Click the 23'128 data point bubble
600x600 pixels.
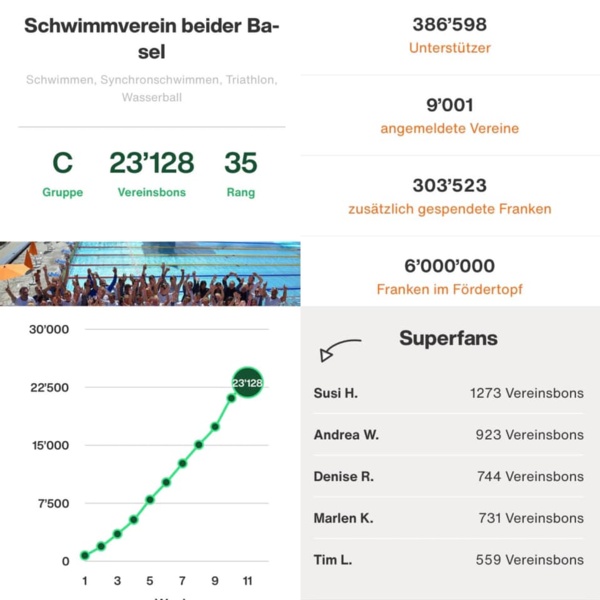coord(246,383)
